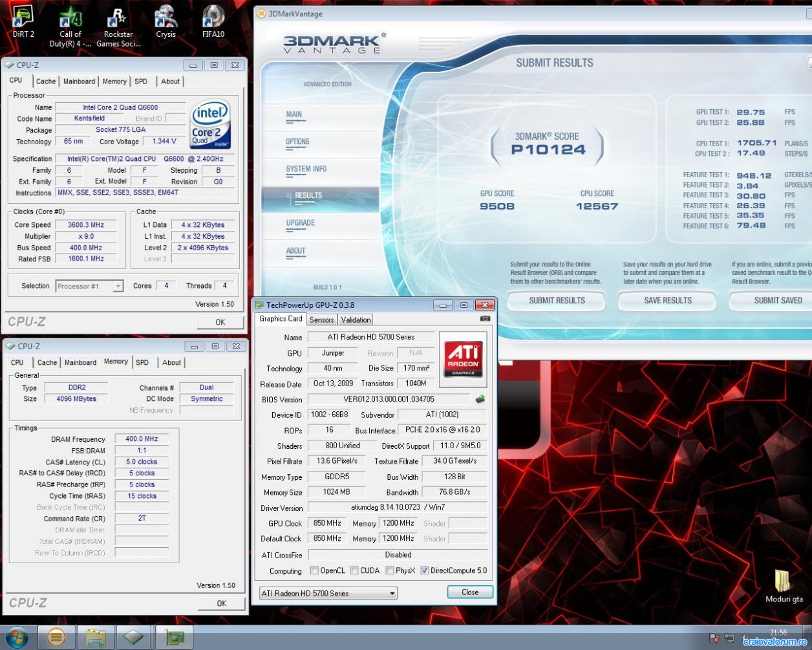Click the GPU score value 9508
This screenshot has width=812, height=650.
click(x=497, y=206)
